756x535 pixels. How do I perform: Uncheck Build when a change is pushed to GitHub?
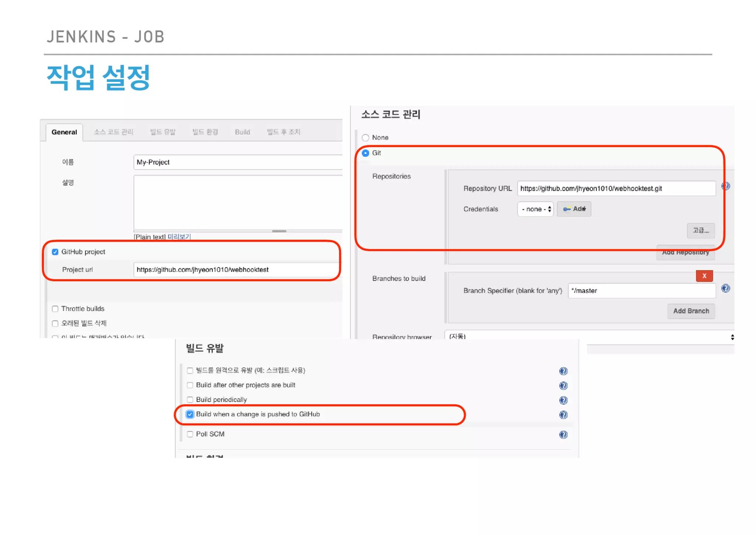pos(190,414)
